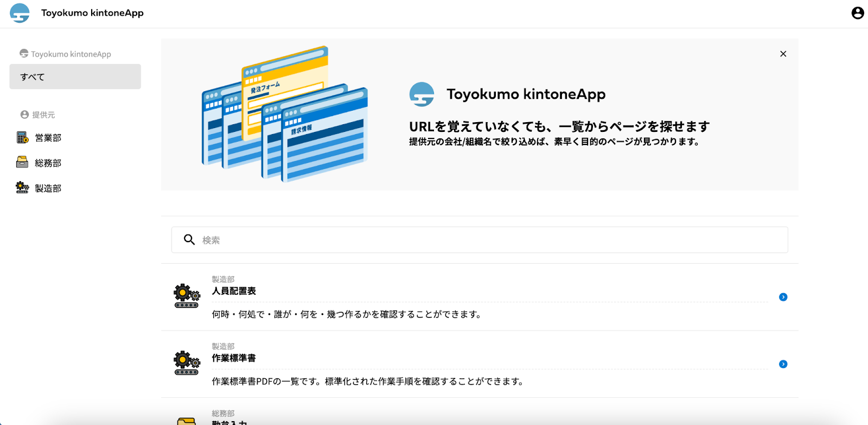The height and width of the screenshot is (425, 868).
Task: Click the gears icon of 作業標準書
Action: point(187,363)
